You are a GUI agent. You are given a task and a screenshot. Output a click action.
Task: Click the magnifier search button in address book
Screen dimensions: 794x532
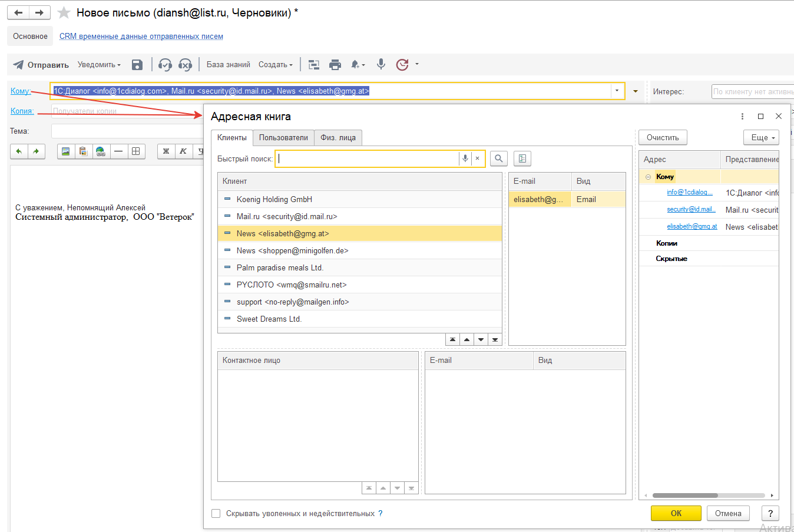pyautogui.click(x=499, y=158)
